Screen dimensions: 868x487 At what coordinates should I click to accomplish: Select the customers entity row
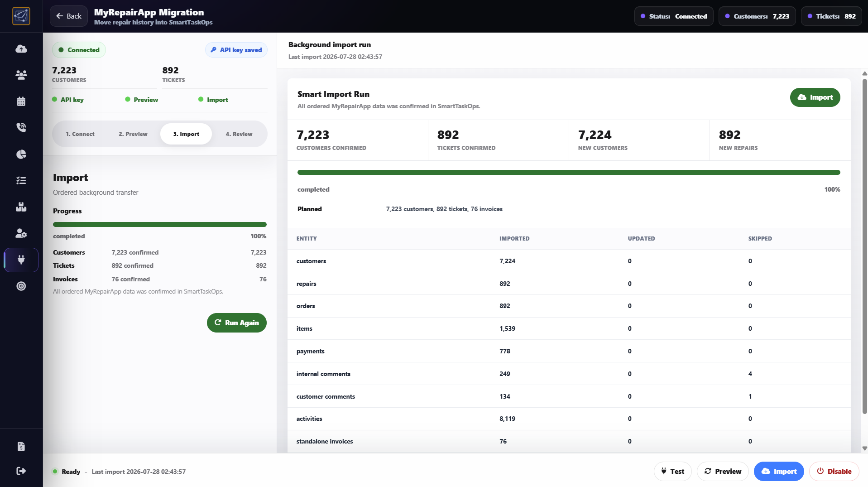click(569, 261)
